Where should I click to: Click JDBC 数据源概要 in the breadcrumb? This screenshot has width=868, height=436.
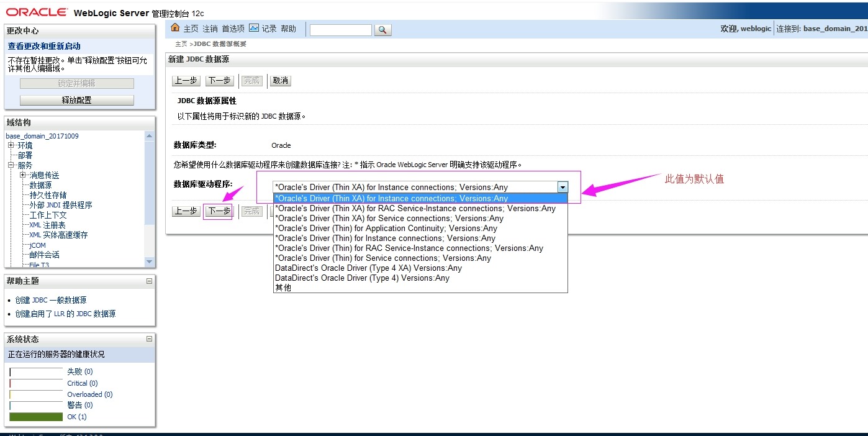tap(220, 44)
